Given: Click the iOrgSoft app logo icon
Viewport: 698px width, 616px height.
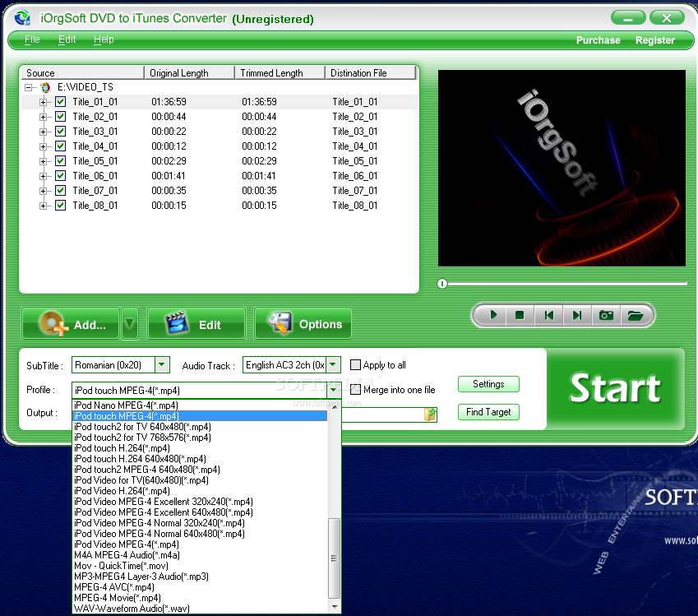Looking at the screenshot, I should click(22, 17).
